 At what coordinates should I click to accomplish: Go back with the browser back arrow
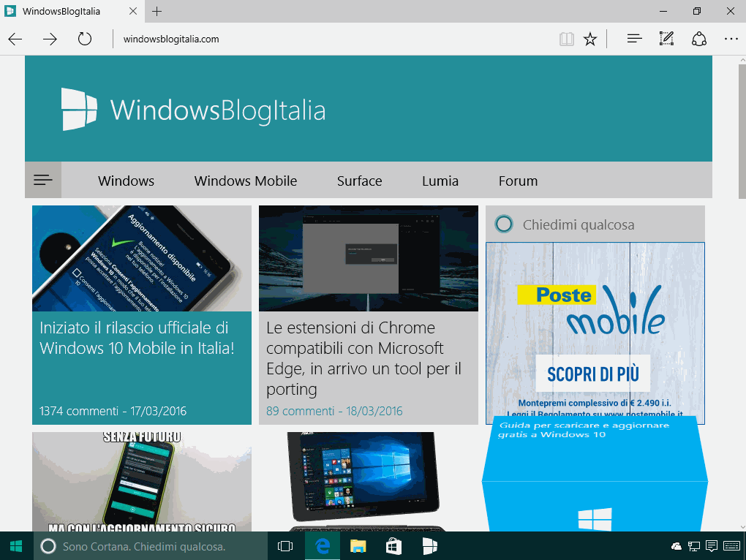15,39
